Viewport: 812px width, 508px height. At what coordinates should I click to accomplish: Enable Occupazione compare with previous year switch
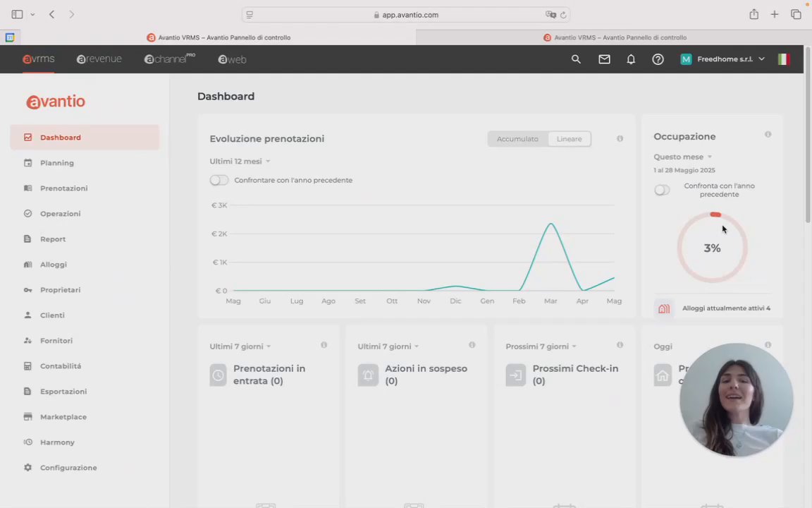pyautogui.click(x=662, y=190)
